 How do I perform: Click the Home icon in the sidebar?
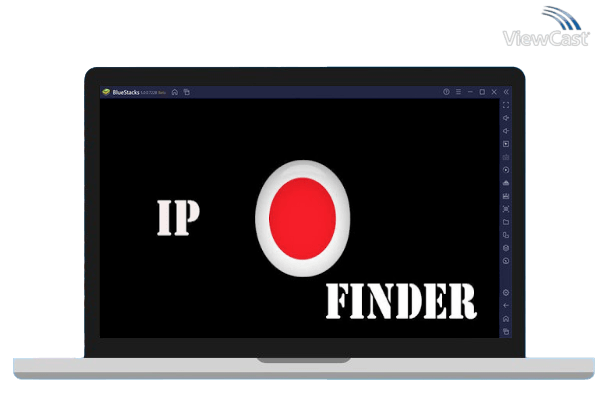[x=506, y=319]
